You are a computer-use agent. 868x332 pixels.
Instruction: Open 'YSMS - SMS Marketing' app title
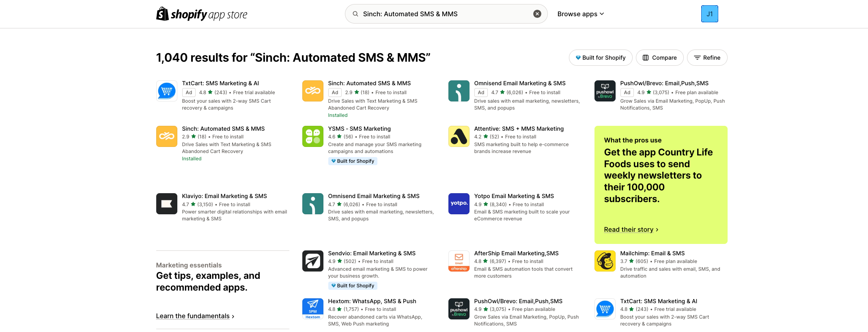(x=360, y=129)
